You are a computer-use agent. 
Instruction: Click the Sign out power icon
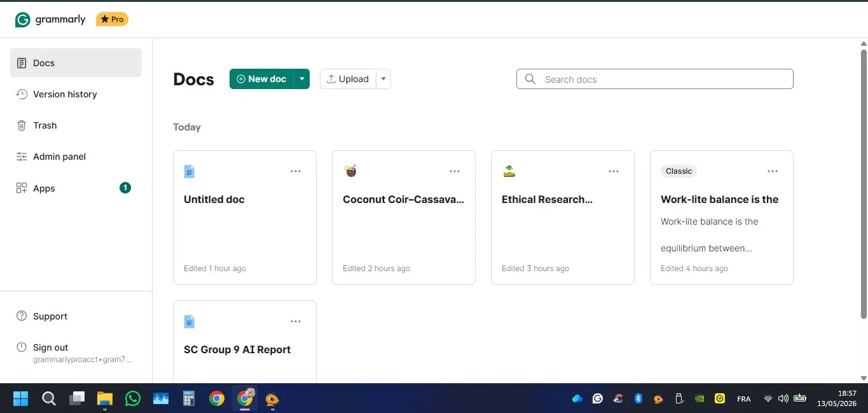22,347
